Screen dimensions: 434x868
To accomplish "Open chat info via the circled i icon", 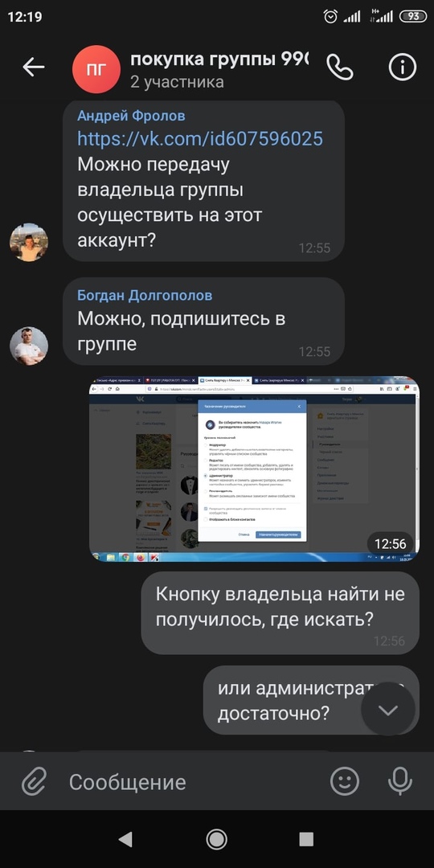I will click(x=403, y=68).
